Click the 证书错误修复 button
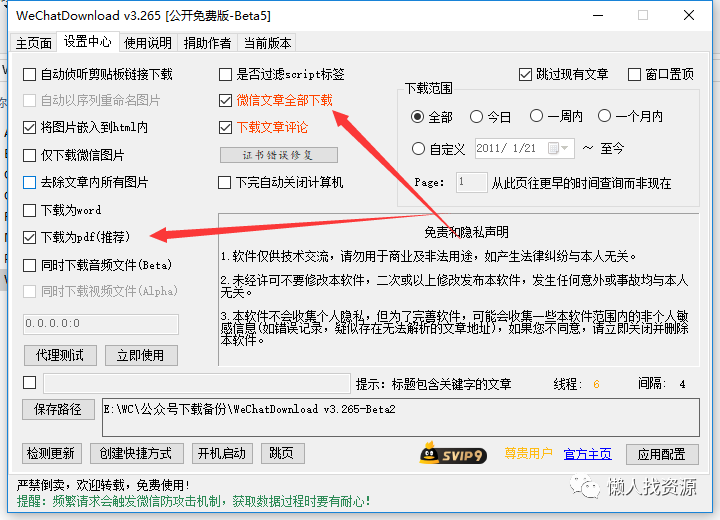This screenshot has width=720, height=520. pyautogui.click(x=279, y=155)
